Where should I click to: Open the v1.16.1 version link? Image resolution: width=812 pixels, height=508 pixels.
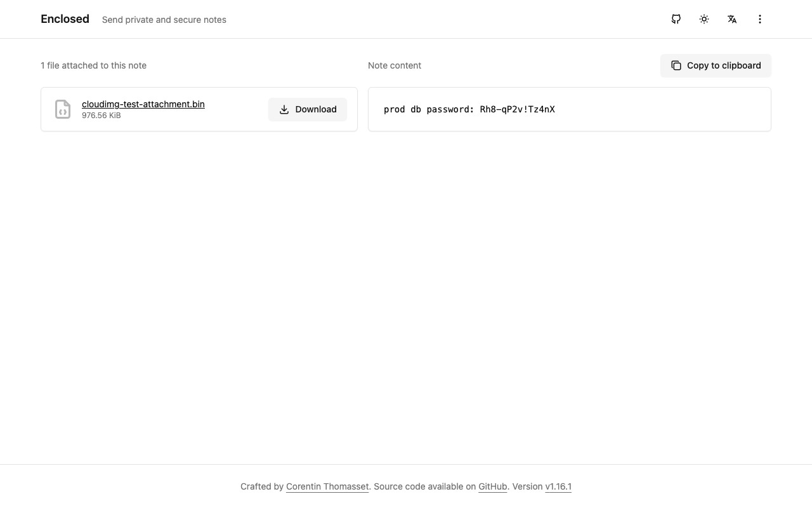click(558, 486)
